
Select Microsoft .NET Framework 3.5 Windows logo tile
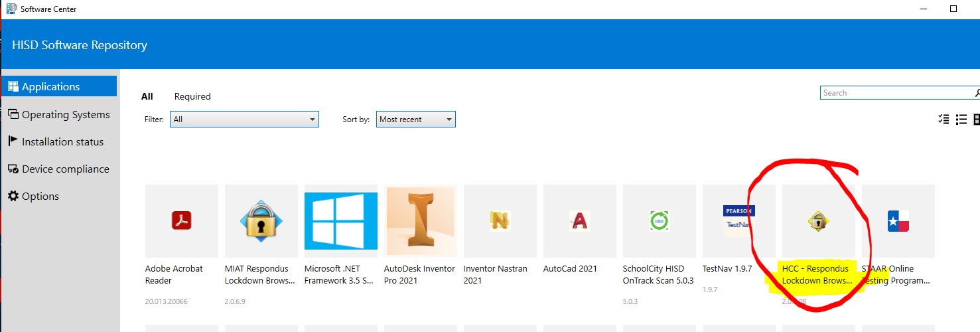pos(340,220)
